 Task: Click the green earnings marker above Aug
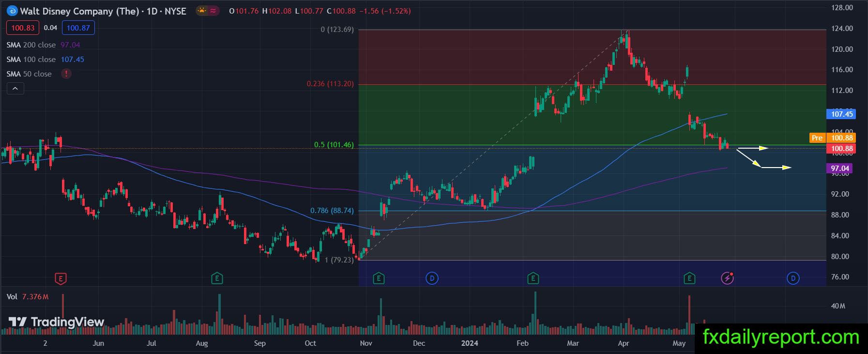point(217,278)
